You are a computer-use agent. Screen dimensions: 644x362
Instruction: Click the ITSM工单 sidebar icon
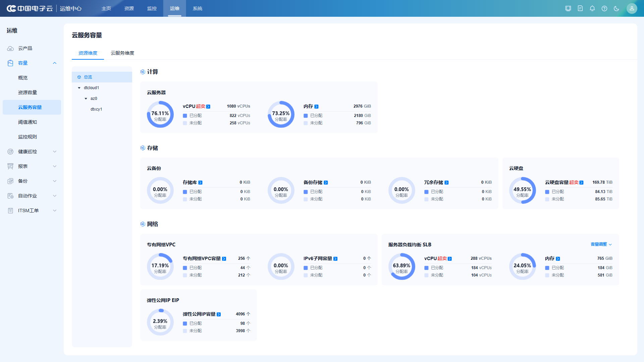(x=10, y=210)
